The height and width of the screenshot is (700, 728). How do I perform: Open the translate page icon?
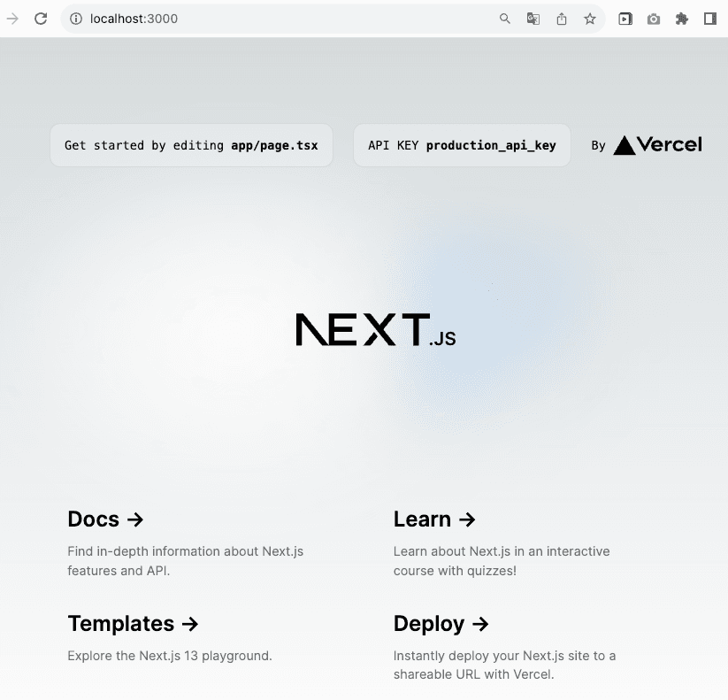coord(533,19)
